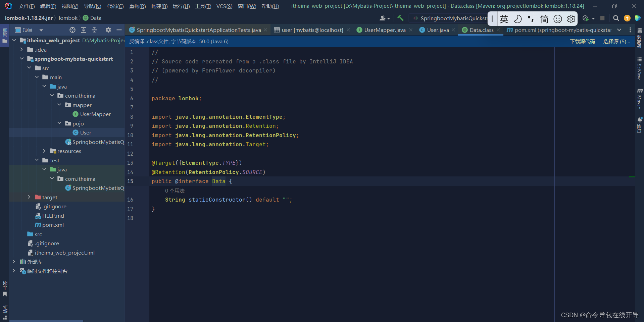The image size is (644, 322).
Task: Open the IME settings gear icon
Action: [571, 19]
